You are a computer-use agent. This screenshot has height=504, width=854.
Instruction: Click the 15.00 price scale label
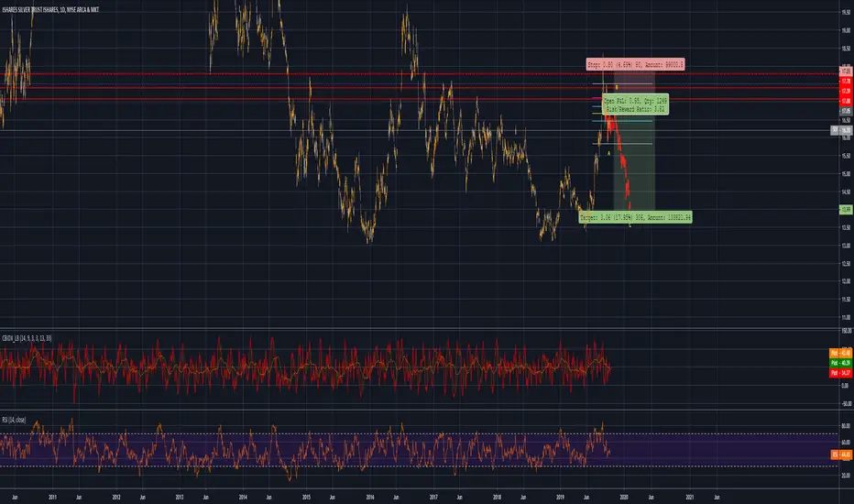point(846,174)
